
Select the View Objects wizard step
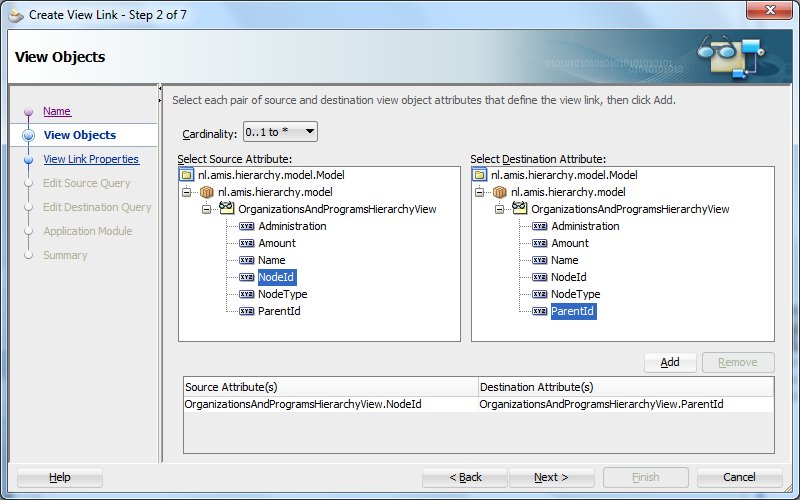[80, 135]
